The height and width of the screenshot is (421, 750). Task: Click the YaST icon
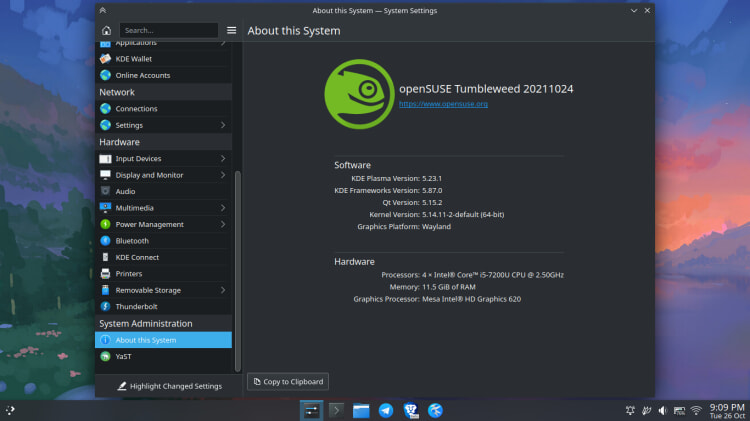click(105, 356)
